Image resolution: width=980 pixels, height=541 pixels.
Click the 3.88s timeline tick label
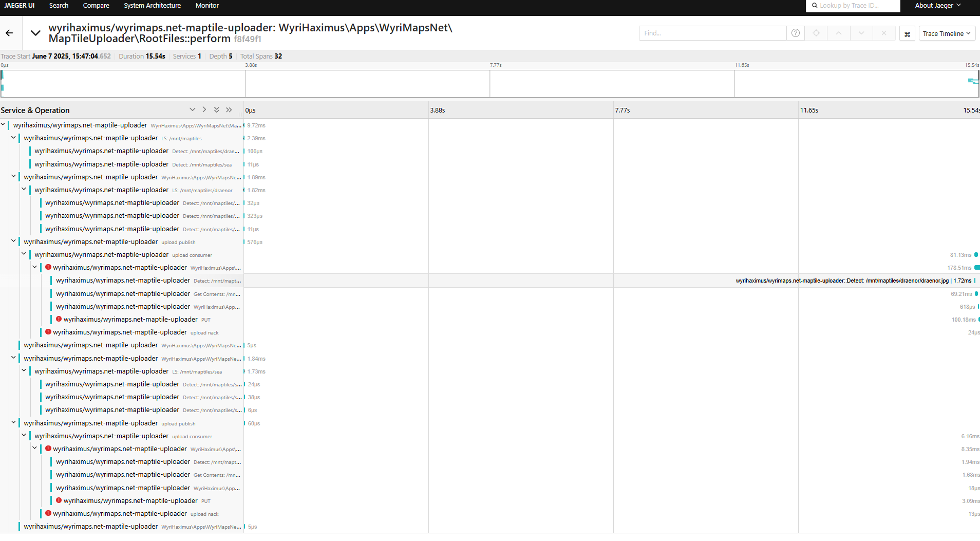point(438,110)
